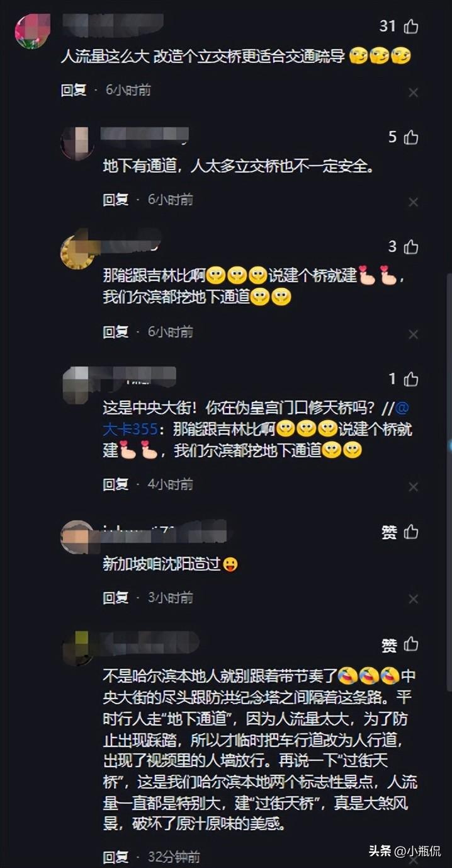
Task: Dismiss the top comment with the X
Action: (x=413, y=93)
